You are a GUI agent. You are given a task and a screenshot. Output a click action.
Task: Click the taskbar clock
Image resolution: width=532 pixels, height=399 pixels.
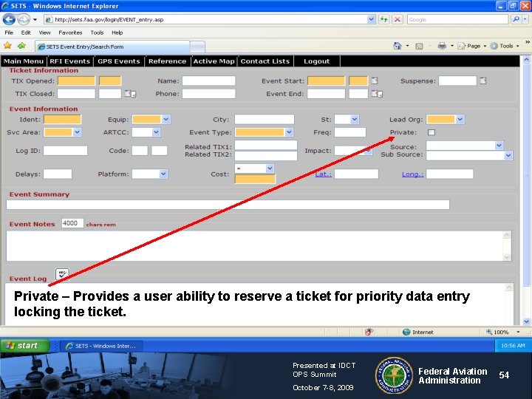tap(513, 345)
